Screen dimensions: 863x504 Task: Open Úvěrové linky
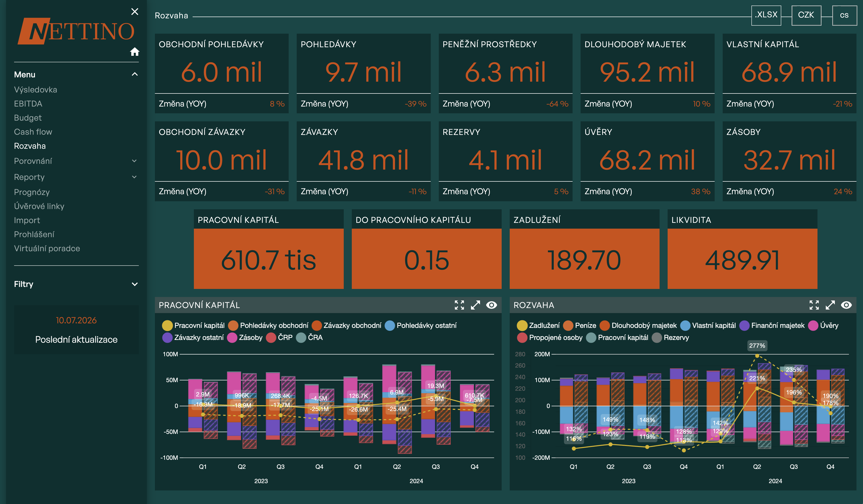coord(39,206)
